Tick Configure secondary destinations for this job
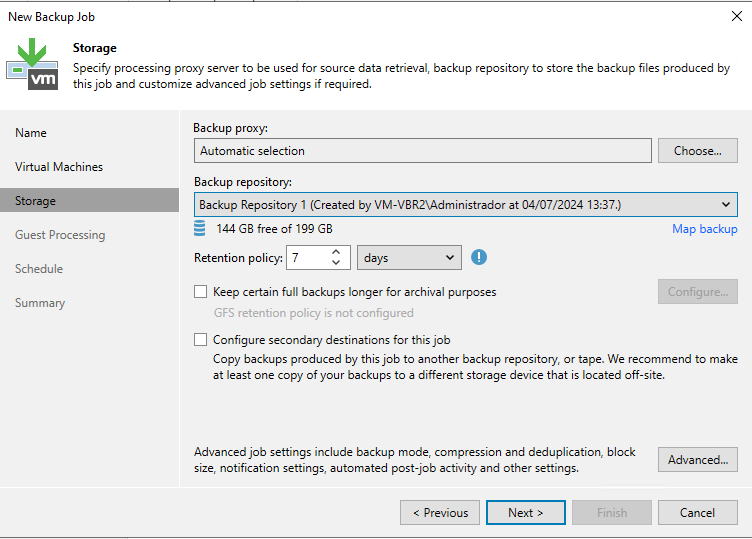Screen dimensions: 752x539 click(200, 340)
